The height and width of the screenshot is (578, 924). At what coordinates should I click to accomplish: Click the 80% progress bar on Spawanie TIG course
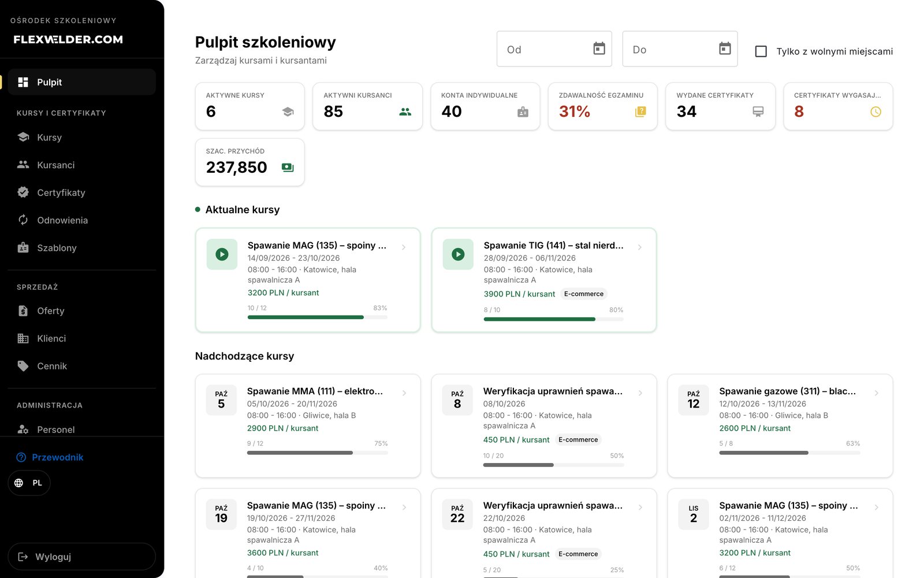pos(553,319)
